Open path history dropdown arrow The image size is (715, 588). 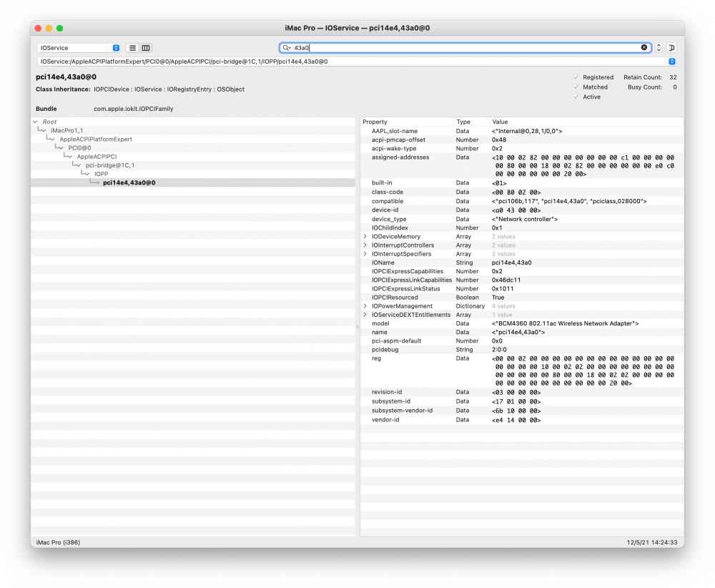[671, 62]
